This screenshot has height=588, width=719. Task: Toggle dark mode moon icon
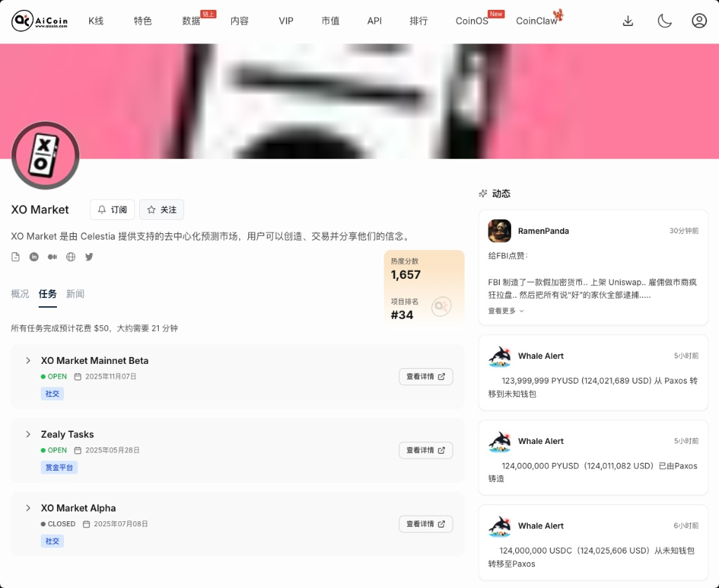point(664,20)
